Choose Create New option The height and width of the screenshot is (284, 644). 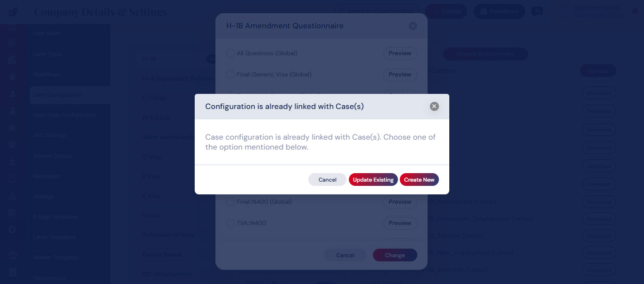pyautogui.click(x=419, y=180)
